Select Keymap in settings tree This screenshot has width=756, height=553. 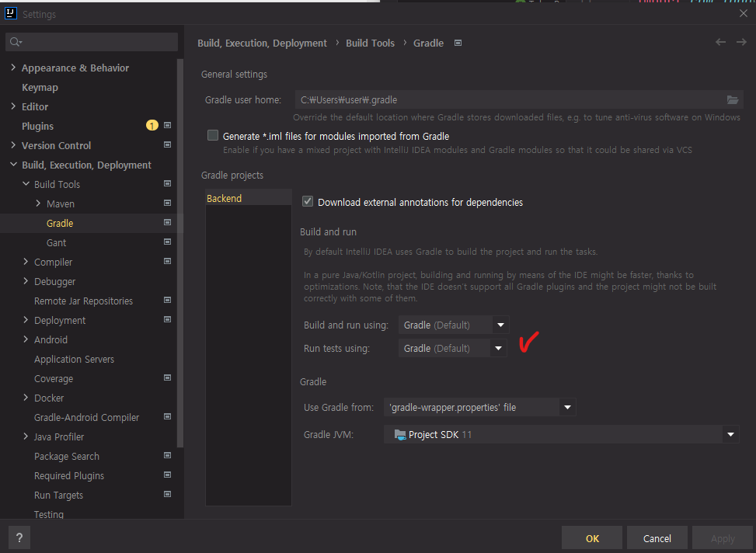40,87
